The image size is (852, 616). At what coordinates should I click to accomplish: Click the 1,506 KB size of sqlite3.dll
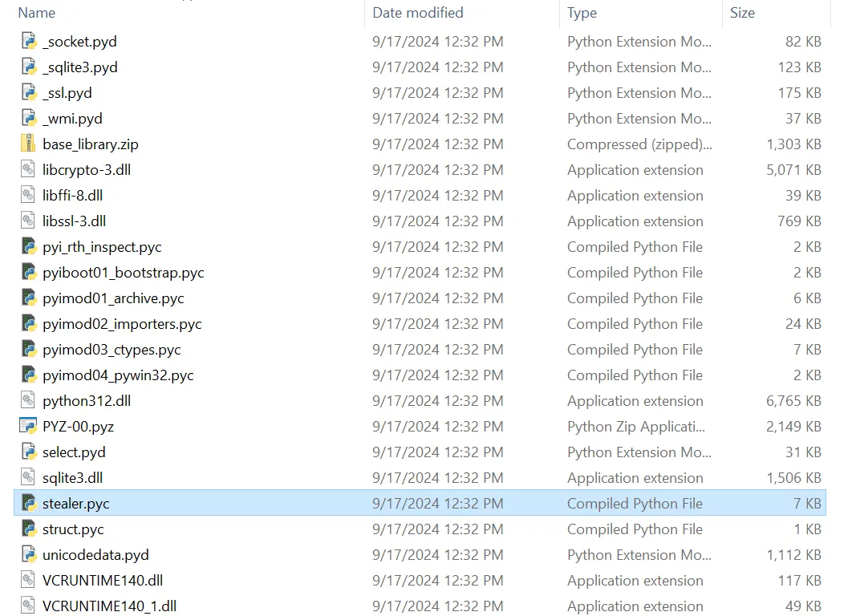(793, 477)
